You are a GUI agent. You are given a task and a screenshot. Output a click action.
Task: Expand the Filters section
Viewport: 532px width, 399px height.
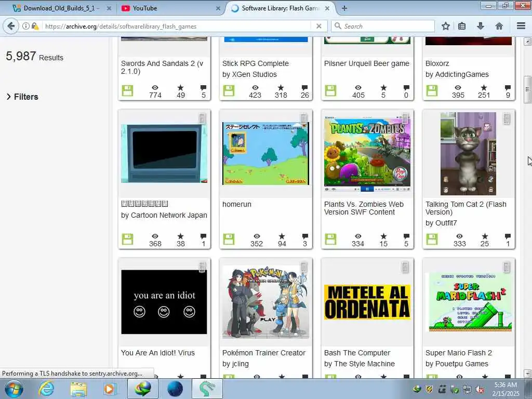[x=22, y=97]
